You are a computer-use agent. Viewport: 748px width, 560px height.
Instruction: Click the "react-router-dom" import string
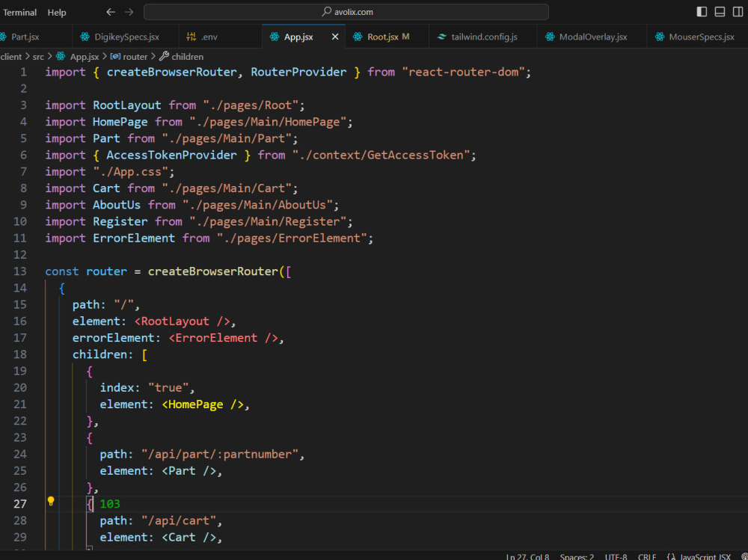click(463, 72)
